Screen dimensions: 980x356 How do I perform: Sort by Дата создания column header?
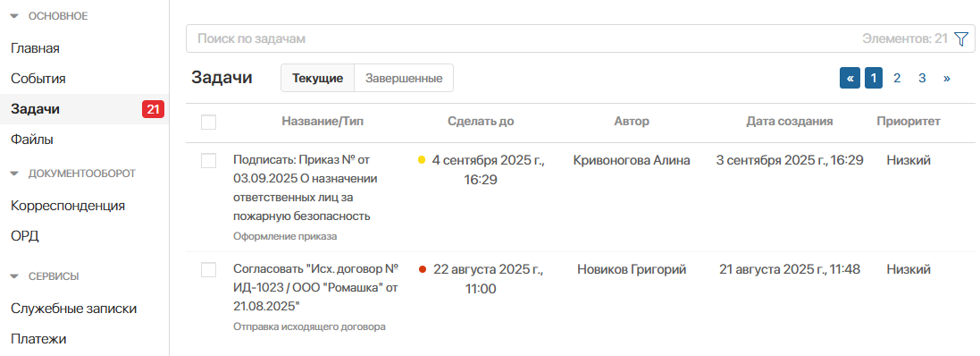click(790, 122)
